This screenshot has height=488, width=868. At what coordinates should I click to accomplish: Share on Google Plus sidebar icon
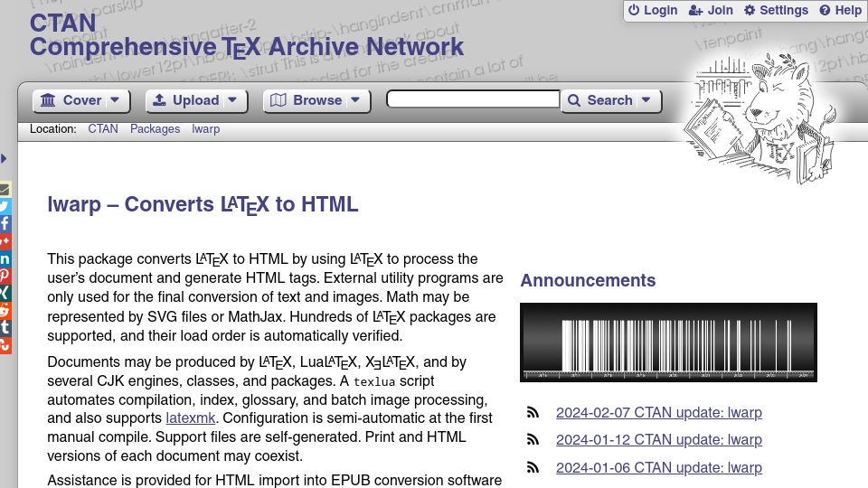(x=5, y=241)
